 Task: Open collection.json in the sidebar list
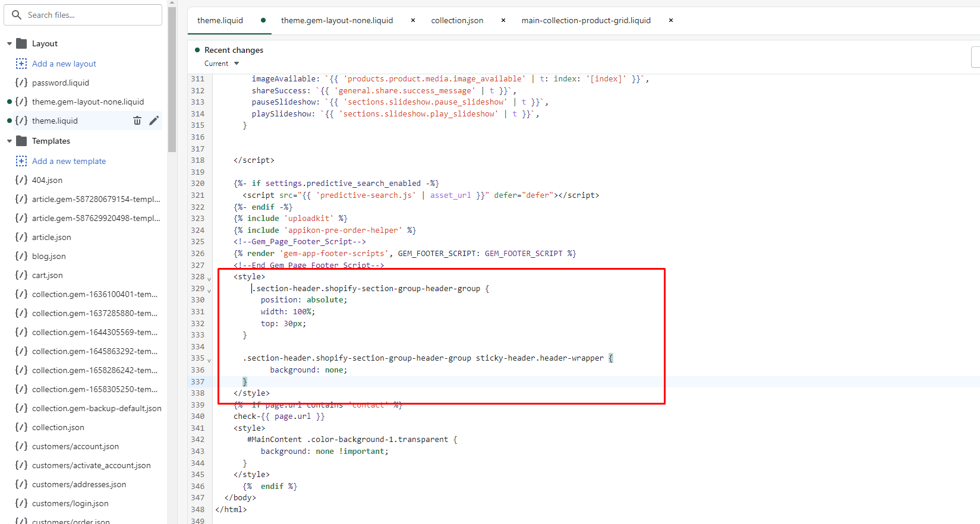click(x=58, y=427)
